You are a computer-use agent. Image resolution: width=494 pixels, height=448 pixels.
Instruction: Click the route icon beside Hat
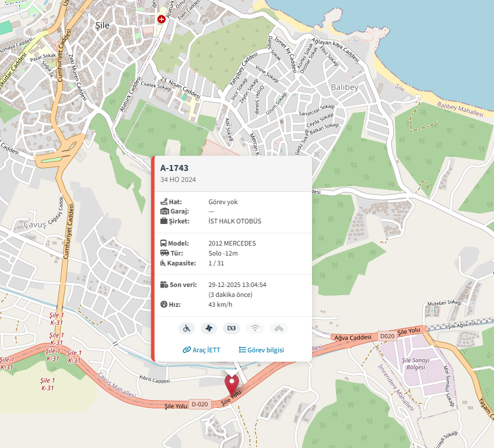(x=164, y=202)
